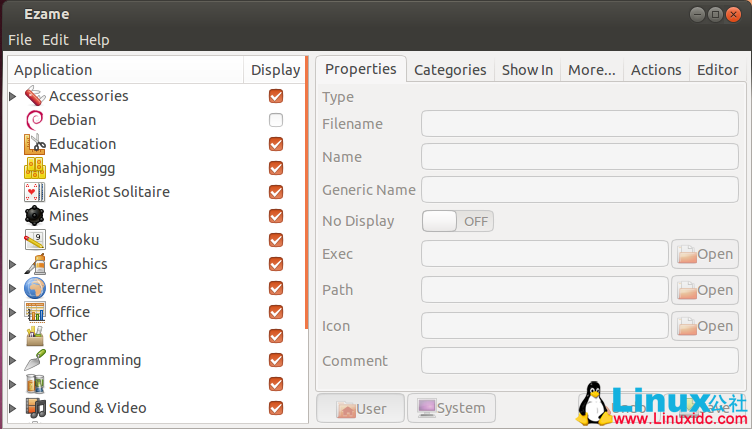The image size is (752, 429).
Task: Toggle the No Display switch
Action: tap(457, 221)
